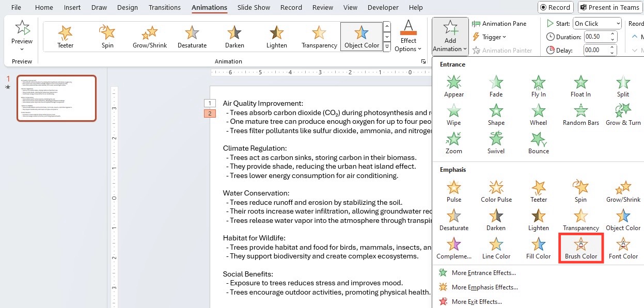Screen dimensions: 644x308
Task: Apply the Swivel entrance animation
Action: point(496,143)
